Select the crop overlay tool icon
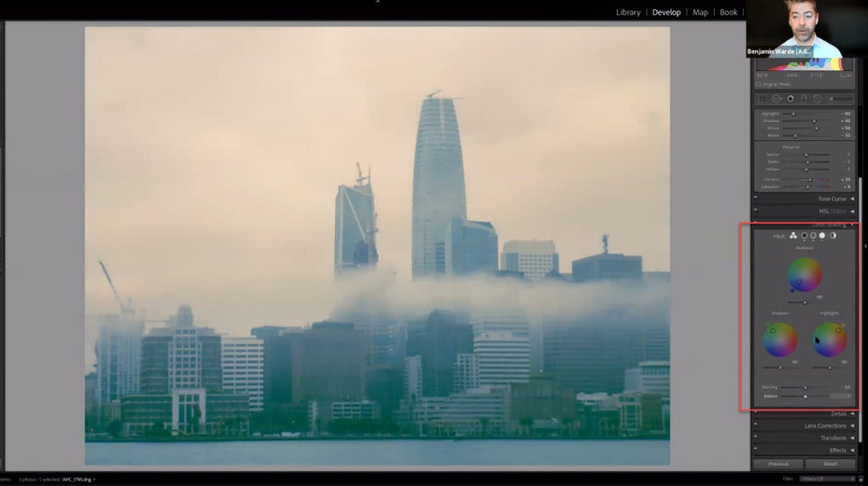Viewport: 868px width, 486px height. 763,99
